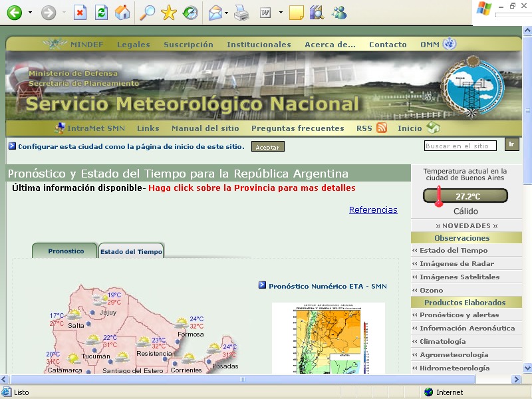Image resolution: width=532 pixels, height=399 pixels.
Task: Open the Suscripción menu item
Action: [188, 45]
